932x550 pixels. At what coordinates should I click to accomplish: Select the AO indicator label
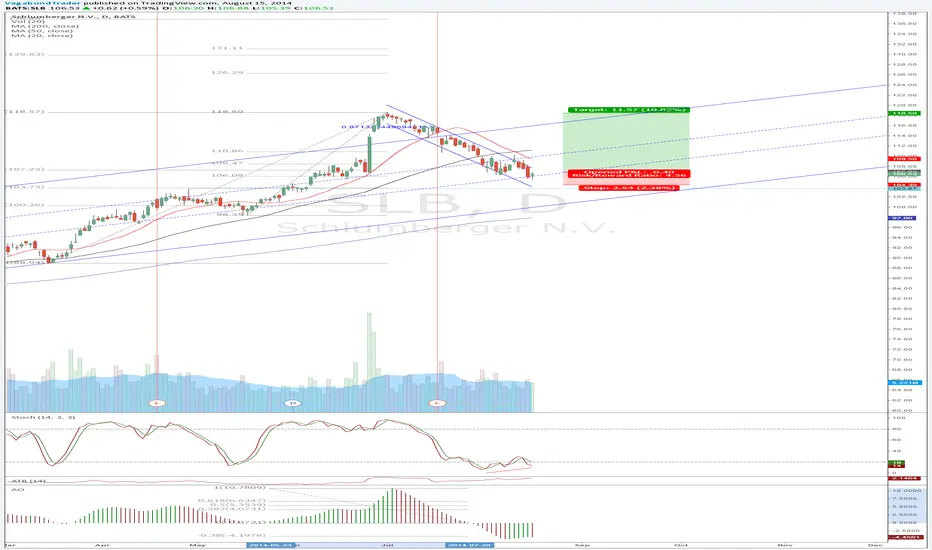(17, 489)
